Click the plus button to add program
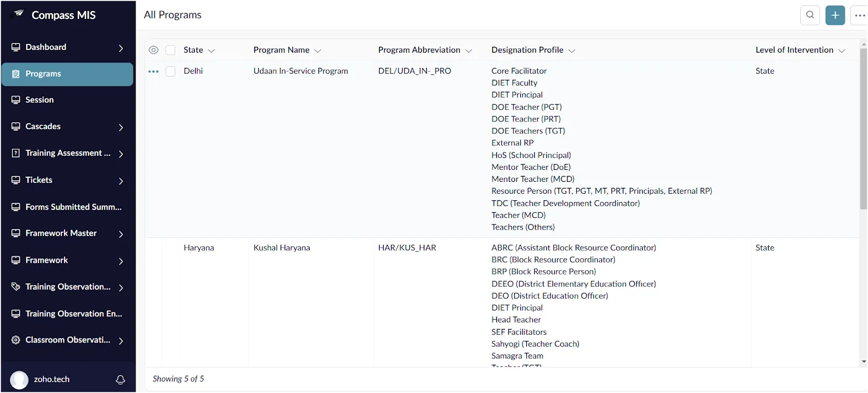Viewport: 868px width, 393px height. [x=835, y=15]
